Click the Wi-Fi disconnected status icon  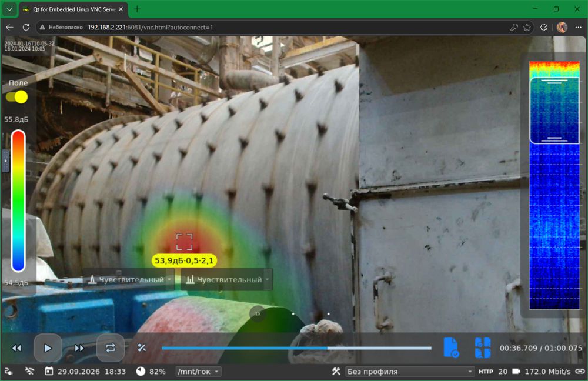pyautogui.click(x=29, y=371)
